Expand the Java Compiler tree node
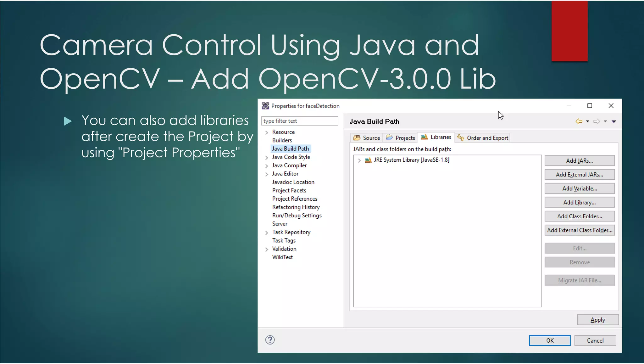Viewport: 644px width, 364px height. (267, 166)
